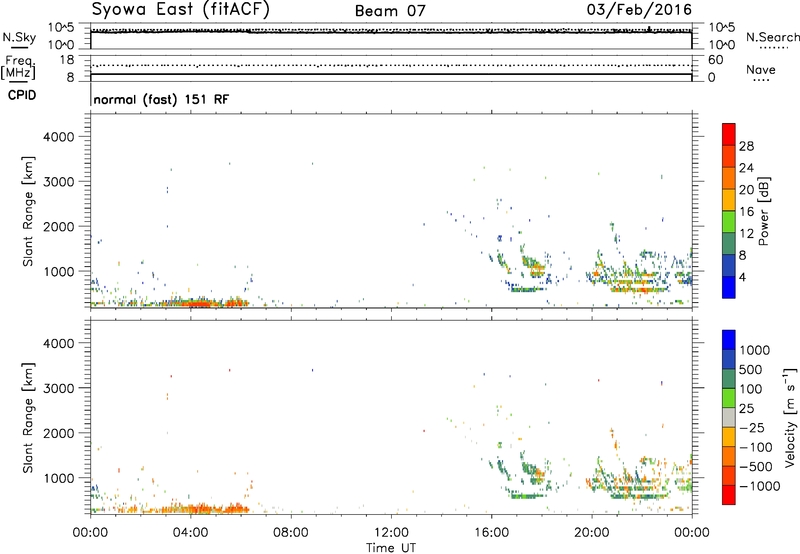Click the '-100' tick on Velocity colorbar

pos(756,447)
